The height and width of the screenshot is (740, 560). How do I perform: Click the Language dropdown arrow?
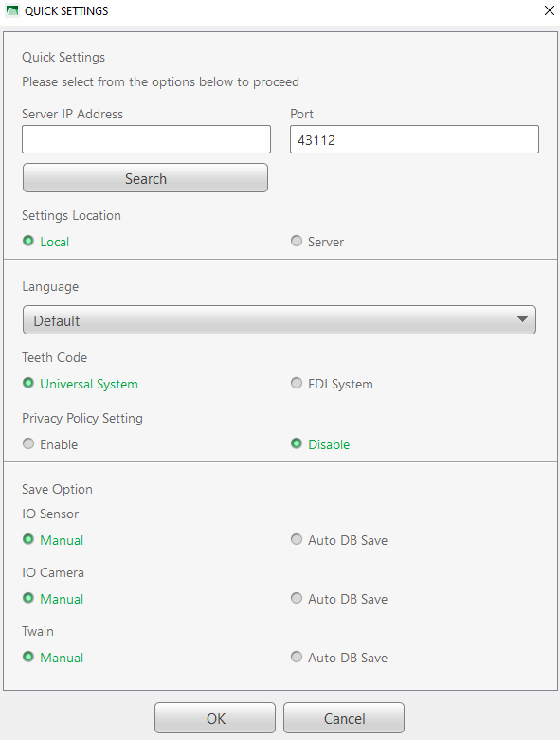pos(522,319)
